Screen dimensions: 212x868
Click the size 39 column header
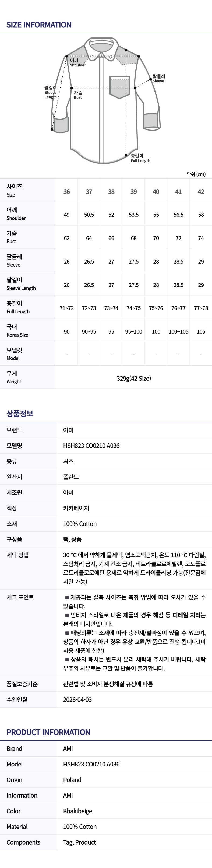(134, 192)
